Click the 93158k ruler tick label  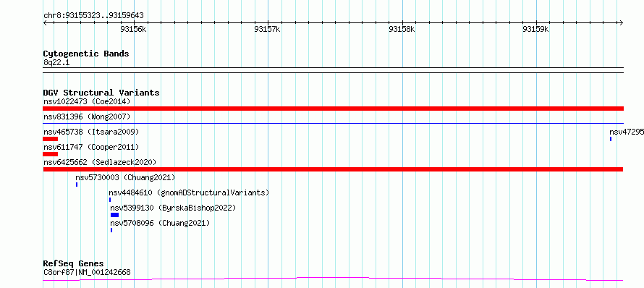(402, 29)
